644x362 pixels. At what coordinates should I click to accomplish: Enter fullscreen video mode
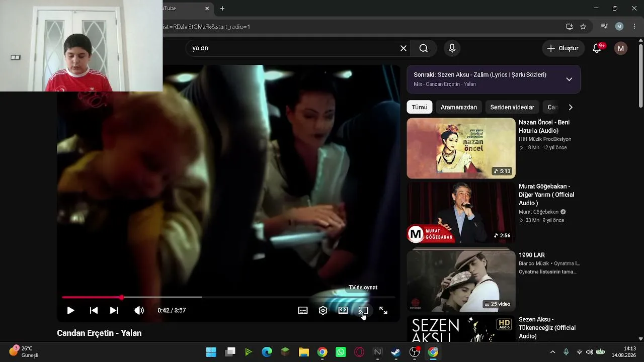point(383,311)
